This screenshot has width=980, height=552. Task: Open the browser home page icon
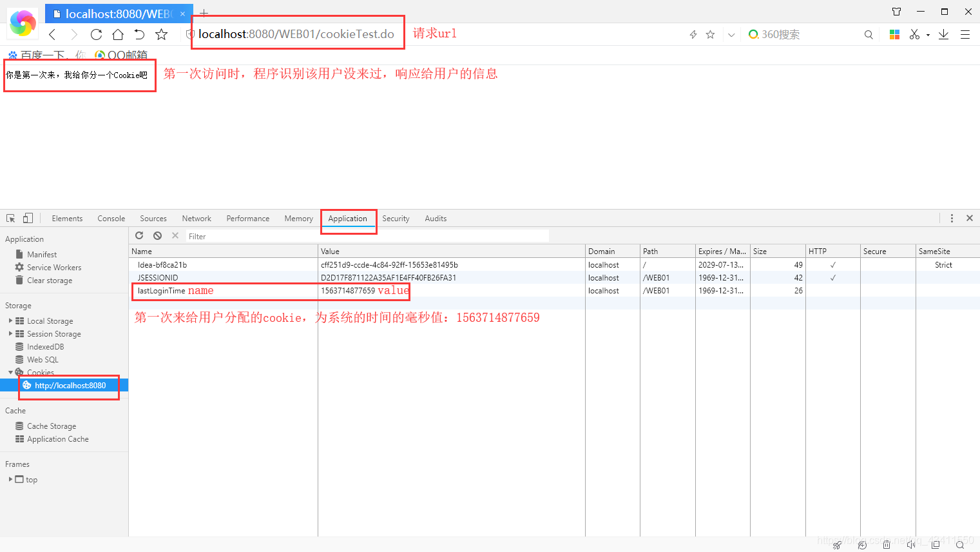[118, 34]
